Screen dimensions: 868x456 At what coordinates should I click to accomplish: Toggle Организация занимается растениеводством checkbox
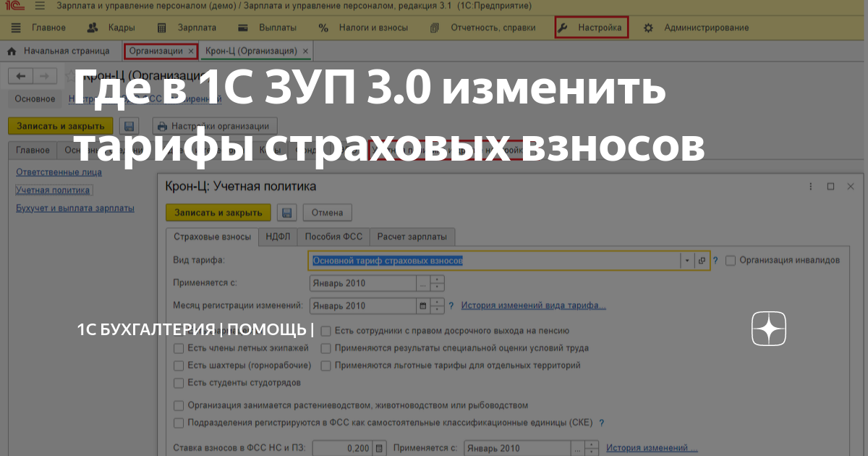pyautogui.click(x=179, y=405)
